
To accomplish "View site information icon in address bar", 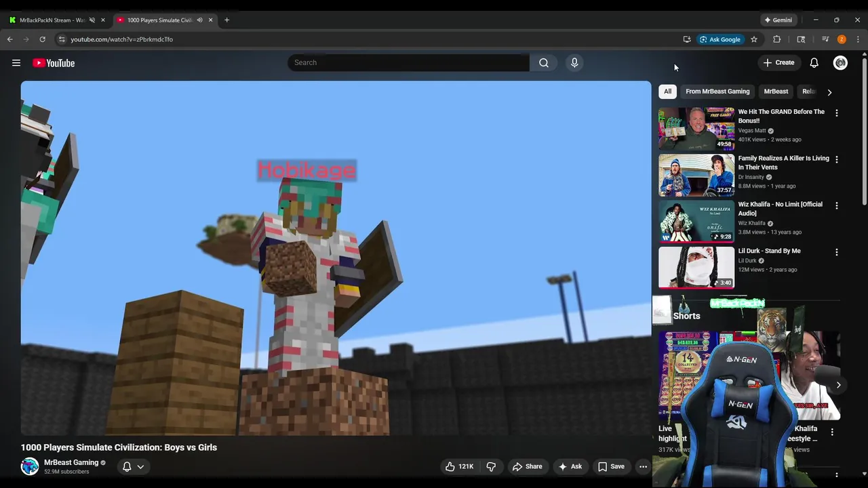I will (61, 39).
